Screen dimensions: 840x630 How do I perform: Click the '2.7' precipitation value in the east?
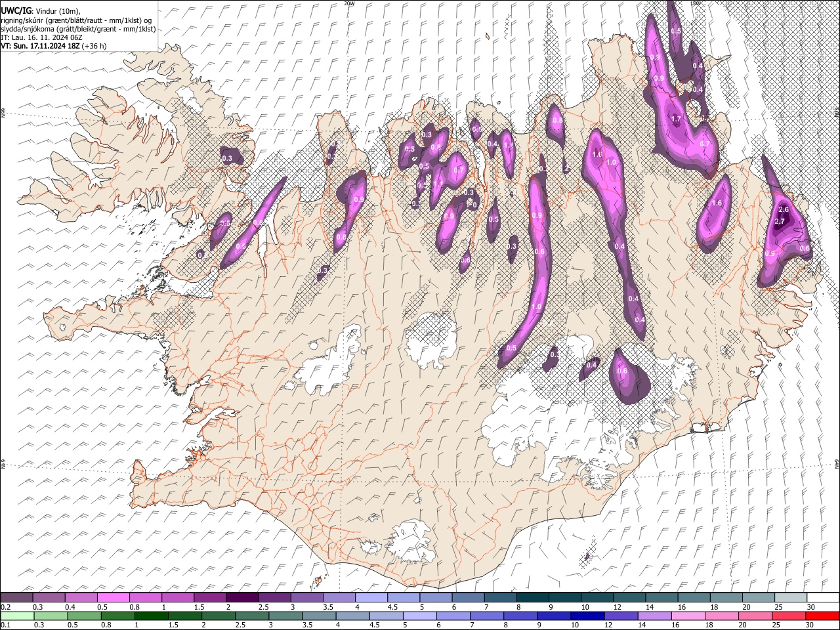pyautogui.click(x=780, y=222)
